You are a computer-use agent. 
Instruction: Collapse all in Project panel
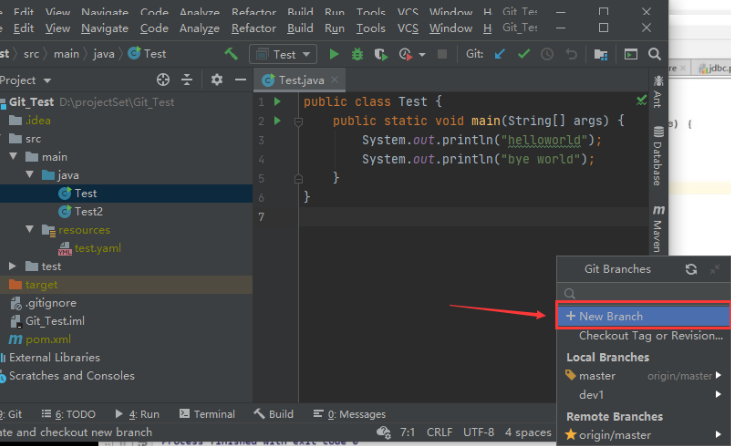(x=186, y=80)
